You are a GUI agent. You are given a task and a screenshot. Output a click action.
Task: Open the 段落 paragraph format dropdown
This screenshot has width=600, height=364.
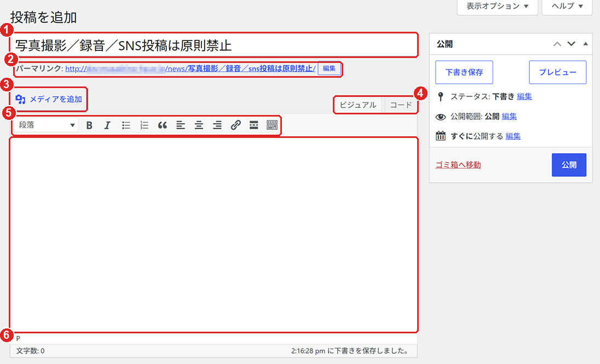coord(47,125)
